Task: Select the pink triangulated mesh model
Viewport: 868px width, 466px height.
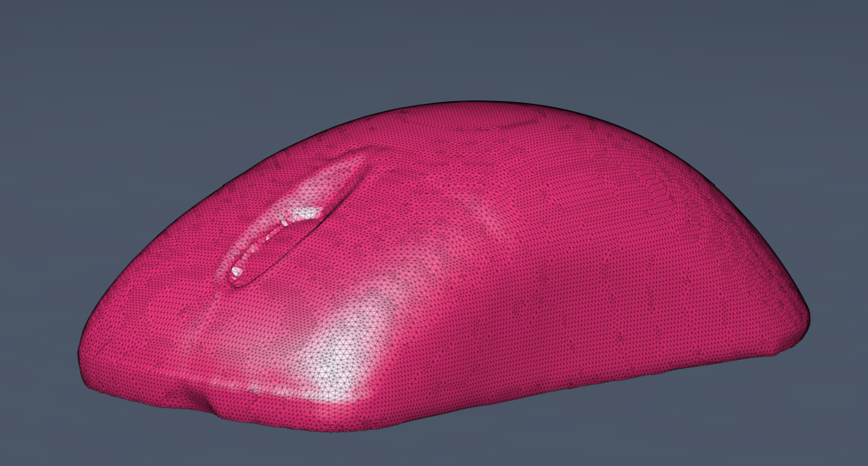Action: coord(443,267)
